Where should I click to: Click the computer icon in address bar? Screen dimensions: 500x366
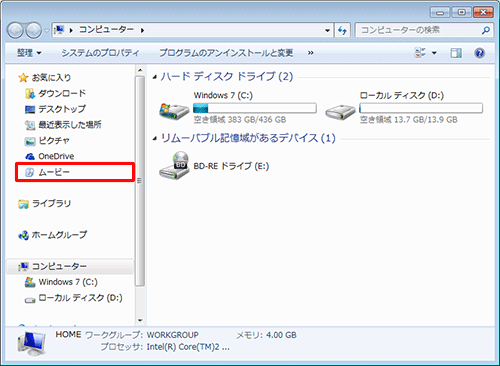click(x=59, y=30)
